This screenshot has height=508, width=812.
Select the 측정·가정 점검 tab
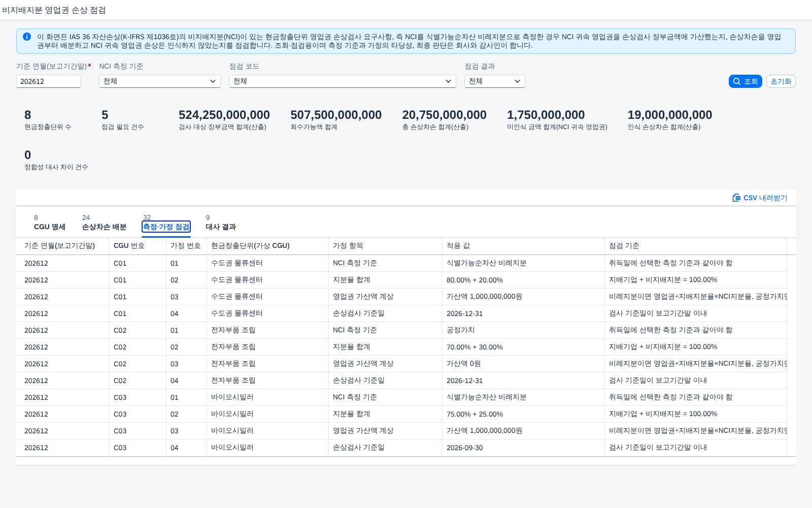[x=166, y=227]
